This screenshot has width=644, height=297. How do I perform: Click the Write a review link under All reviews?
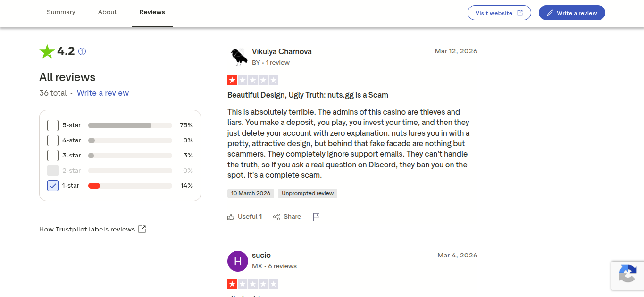103,93
